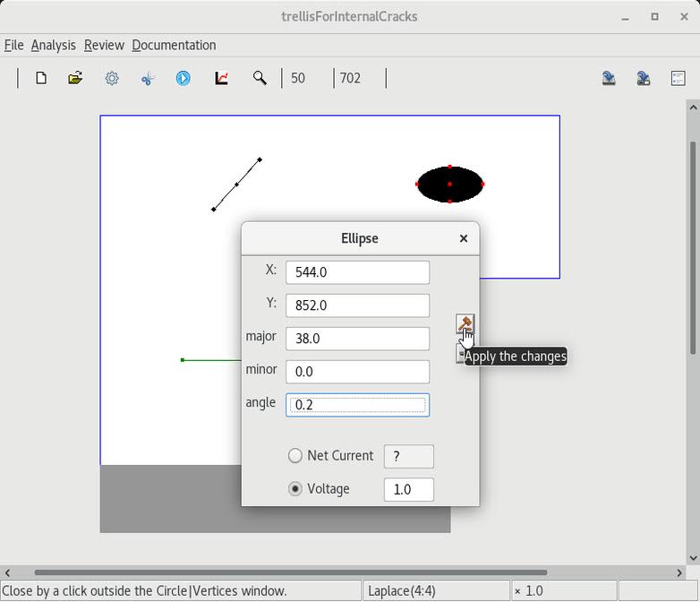The image size is (700, 602).
Task: Open a file with the folder icon
Action: click(x=75, y=79)
